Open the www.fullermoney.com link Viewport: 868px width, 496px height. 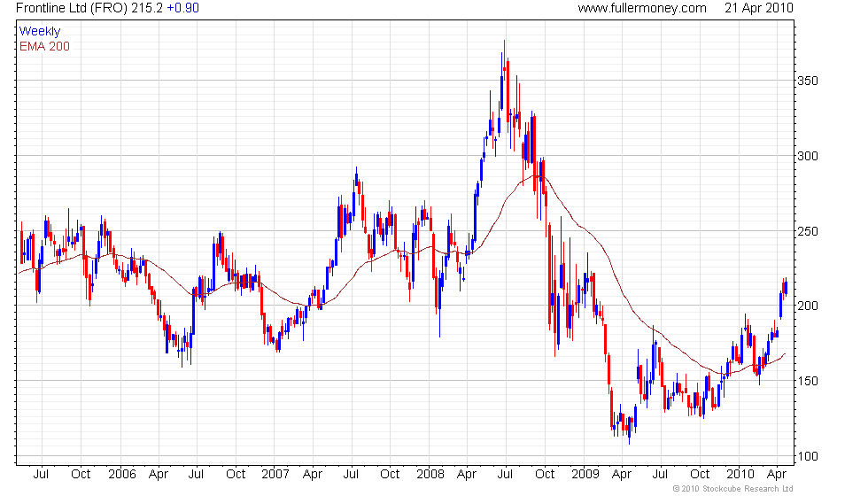click(x=642, y=8)
